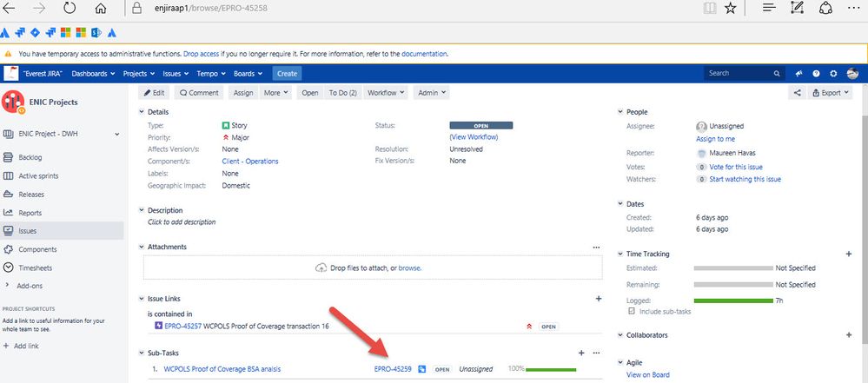The height and width of the screenshot is (383, 868).
Task: Collapse the Details section
Action: [141, 112]
